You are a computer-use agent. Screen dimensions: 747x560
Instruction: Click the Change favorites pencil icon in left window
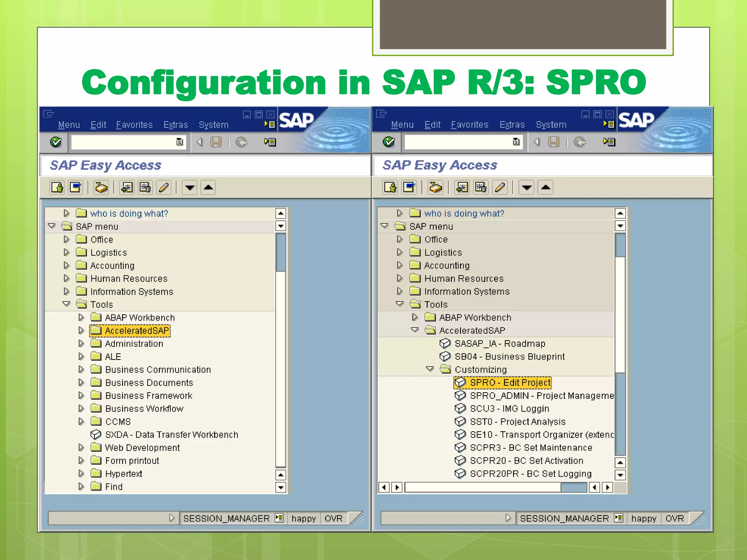[164, 188]
